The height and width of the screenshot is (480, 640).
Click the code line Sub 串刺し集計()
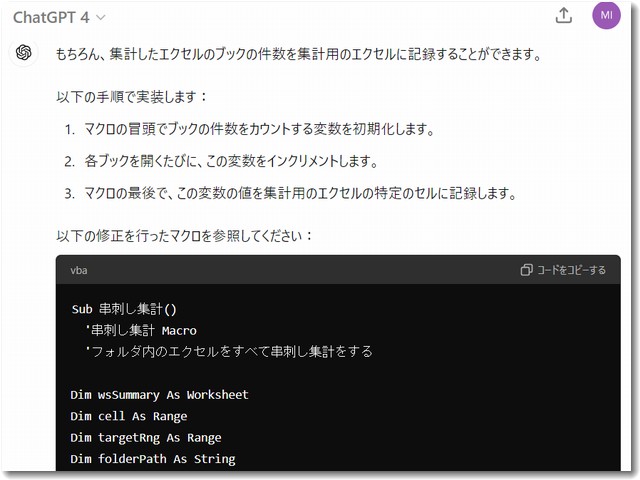(124, 309)
